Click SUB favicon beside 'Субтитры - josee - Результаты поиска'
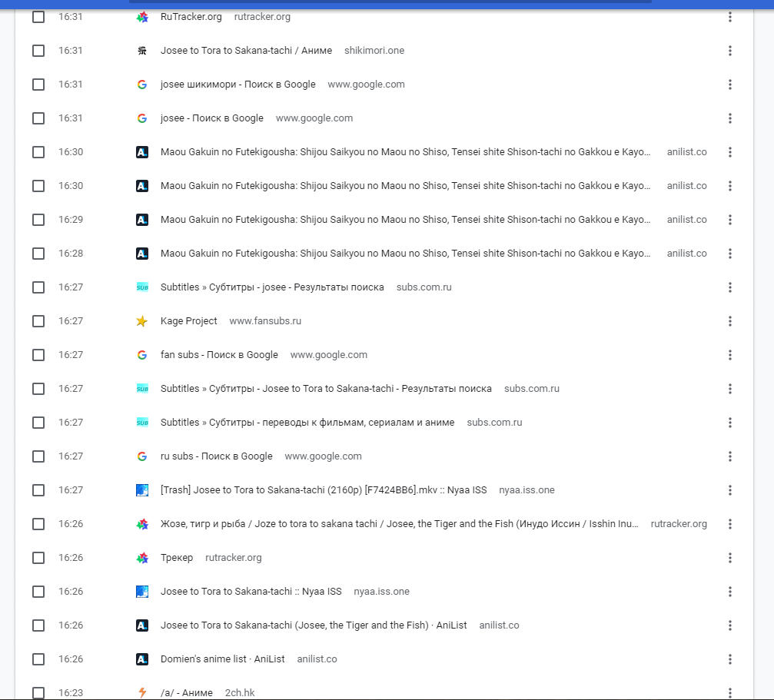Screen dimensions: 774x700 click(142, 287)
